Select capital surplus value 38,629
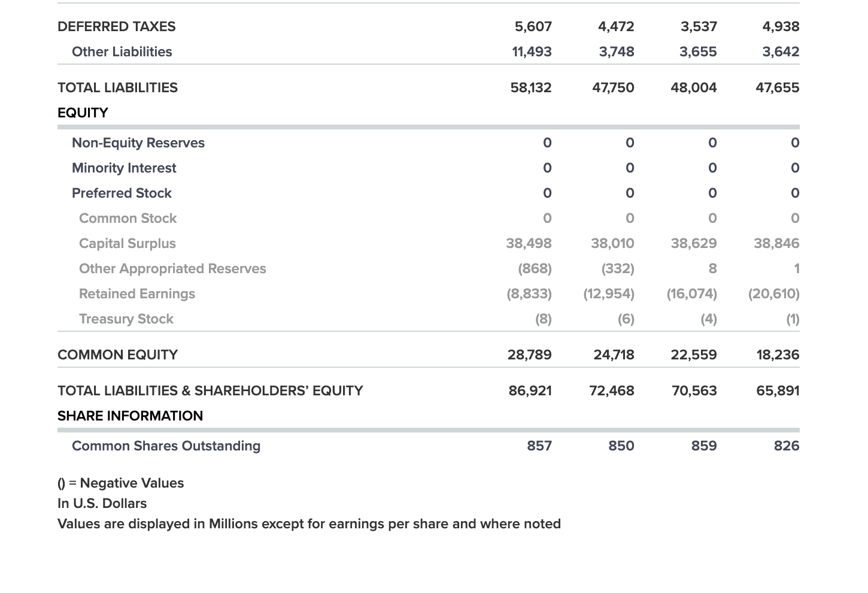Screen dimensions: 868x593 [x=694, y=243]
